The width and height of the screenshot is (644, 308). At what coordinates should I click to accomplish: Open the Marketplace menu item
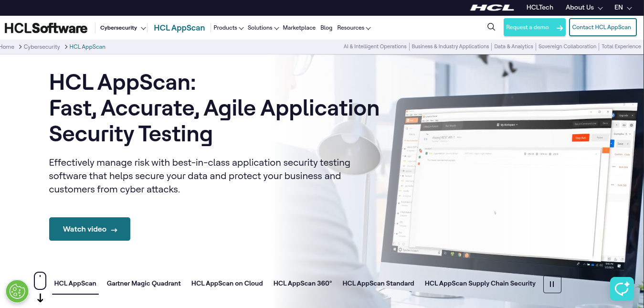[299, 28]
